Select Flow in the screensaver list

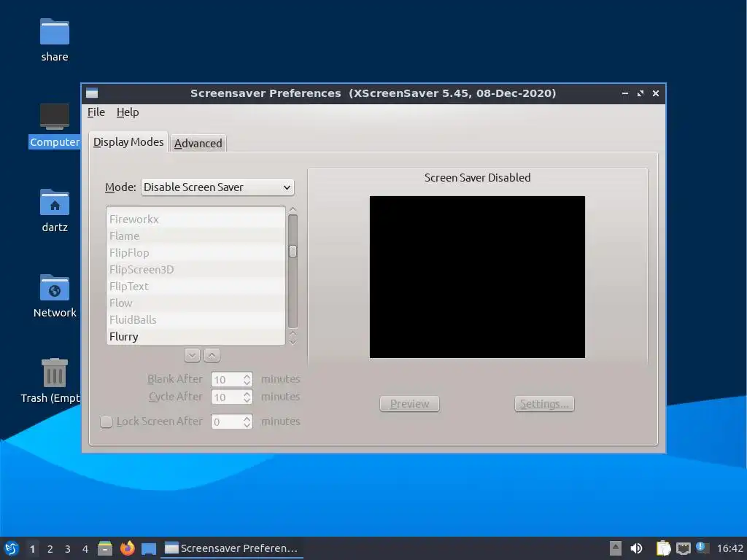point(196,303)
